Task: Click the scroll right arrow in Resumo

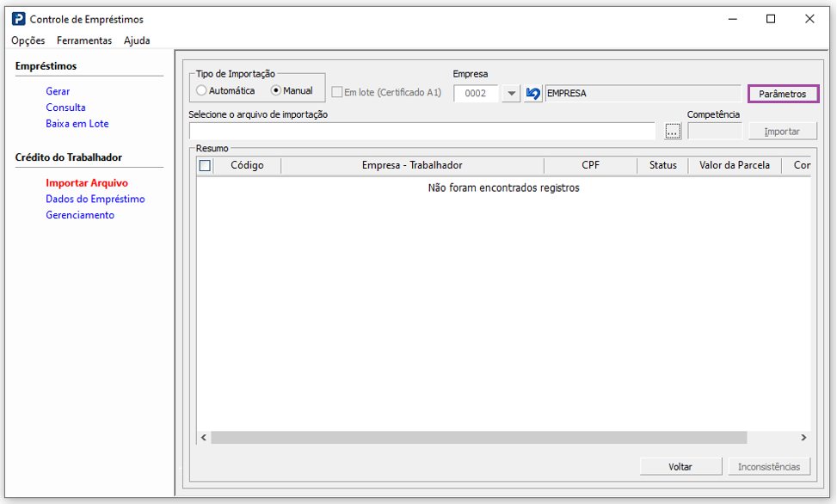Action: click(x=803, y=438)
